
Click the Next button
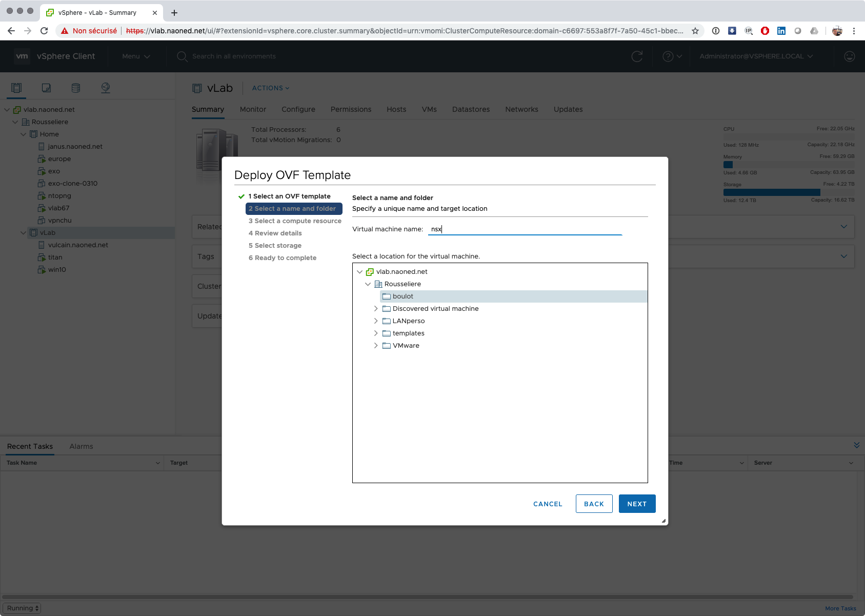click(x=637, y=504)
